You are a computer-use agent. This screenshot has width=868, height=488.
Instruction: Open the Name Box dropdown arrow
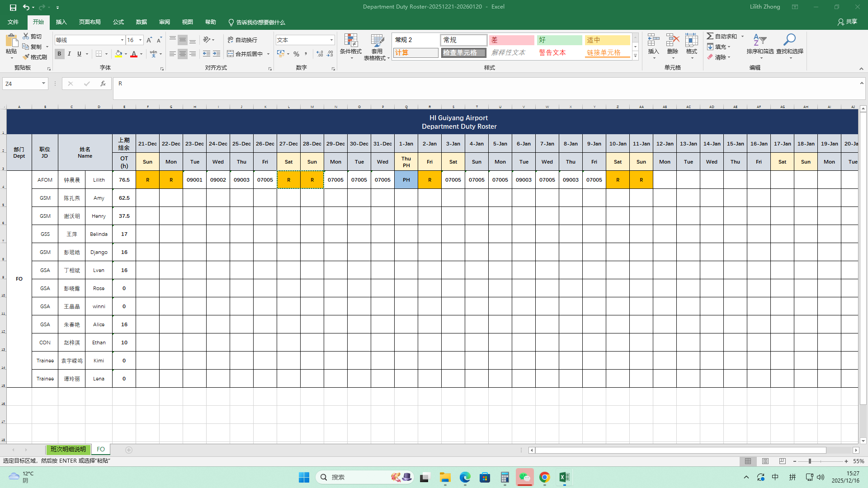tap(43, 84)
